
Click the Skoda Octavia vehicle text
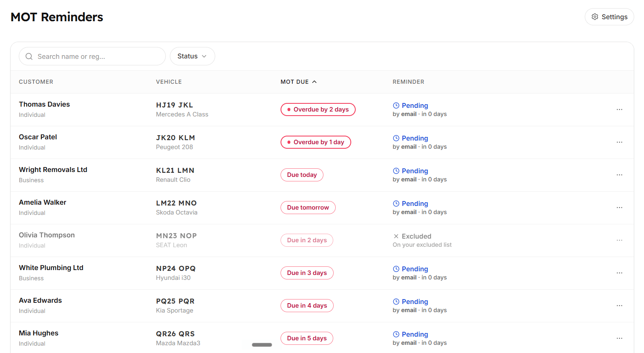pyautogui.click(x=177, y=212)
